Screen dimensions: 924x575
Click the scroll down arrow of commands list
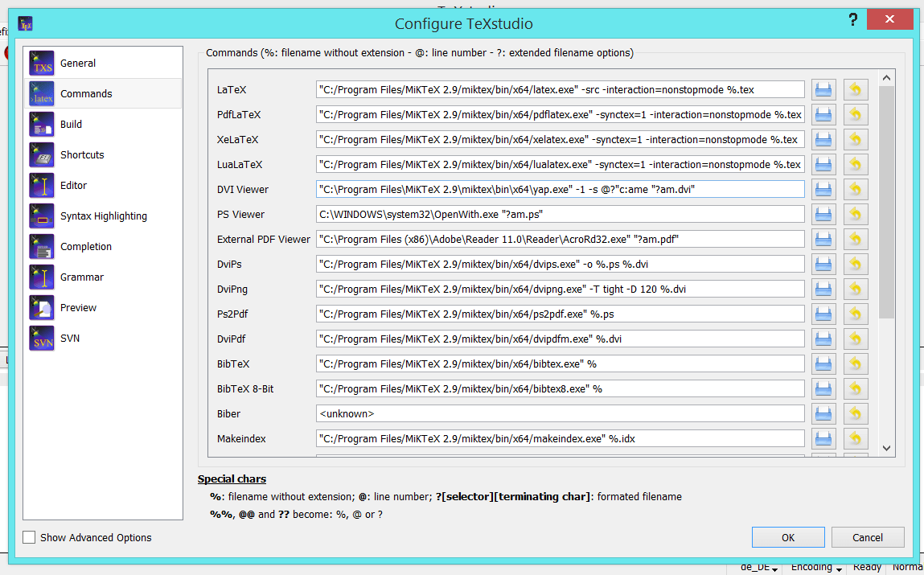click(886, 448)
